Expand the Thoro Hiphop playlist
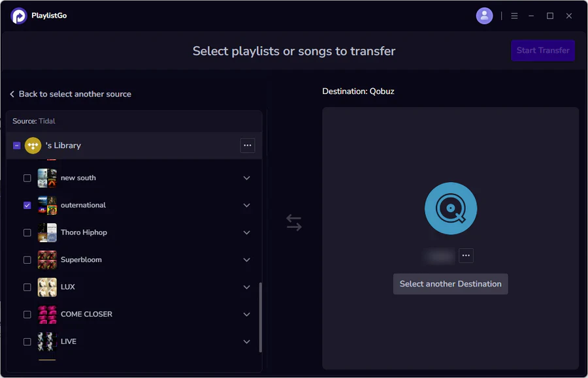This screenshot has height=378, width=588. 246,232
